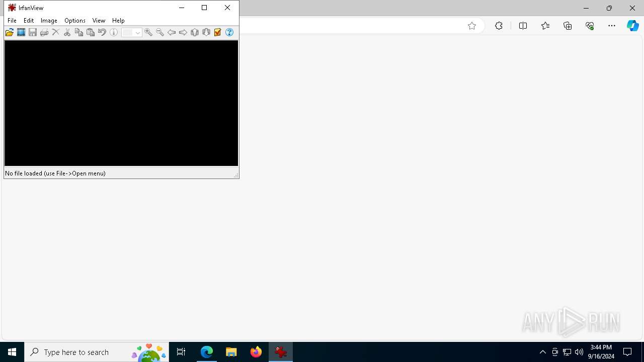
Task: Click the About help question icon
Action: tap(229, 32)
